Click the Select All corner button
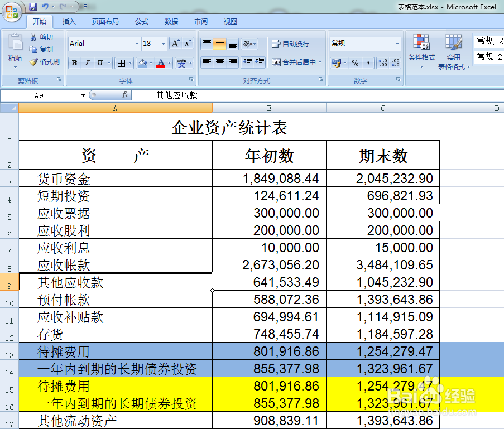 coord(9,108)
